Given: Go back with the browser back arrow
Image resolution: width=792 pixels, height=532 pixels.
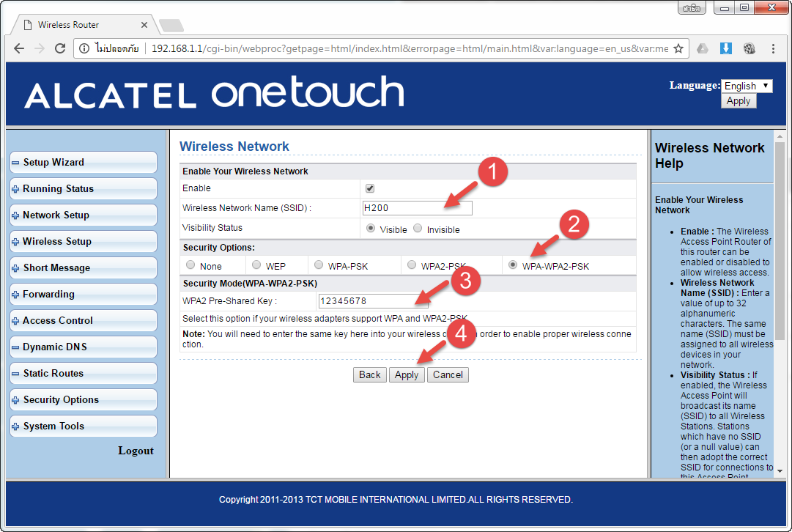Looking at the screenshot, I should [x=19, y=48].
